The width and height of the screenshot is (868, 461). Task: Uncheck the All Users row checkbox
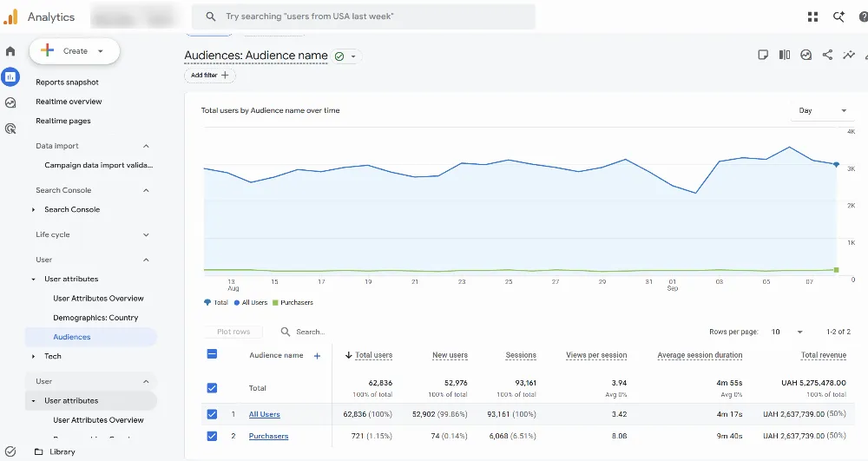coord(212,414)
